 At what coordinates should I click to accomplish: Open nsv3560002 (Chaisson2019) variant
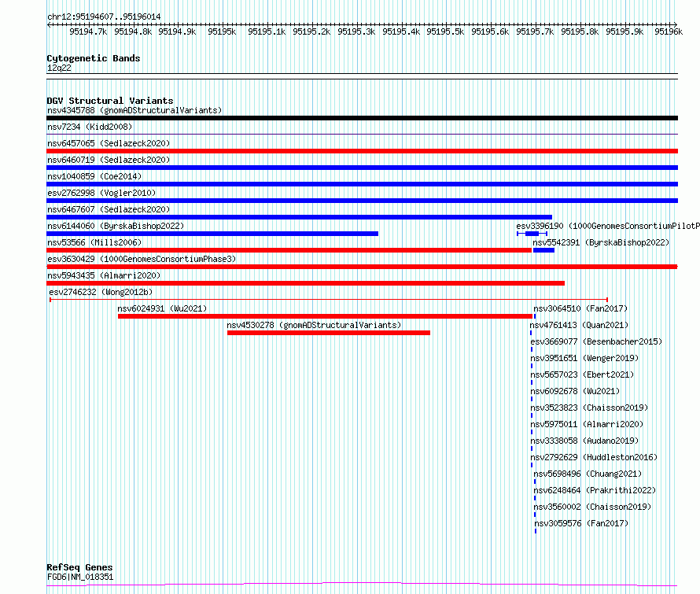(x=592, y=507)
